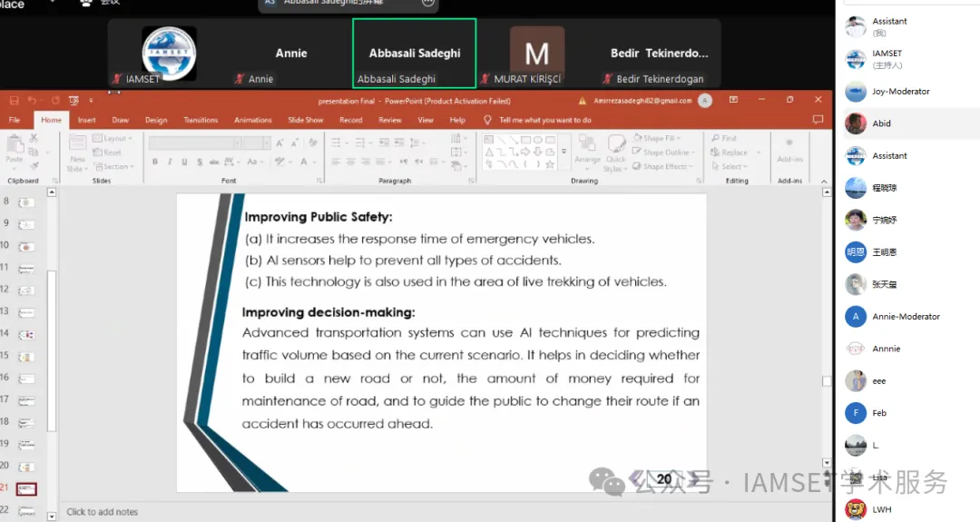The image size is (980, 522).
Task: Select the right arrow shape in gallery
Action: [525, 152]
